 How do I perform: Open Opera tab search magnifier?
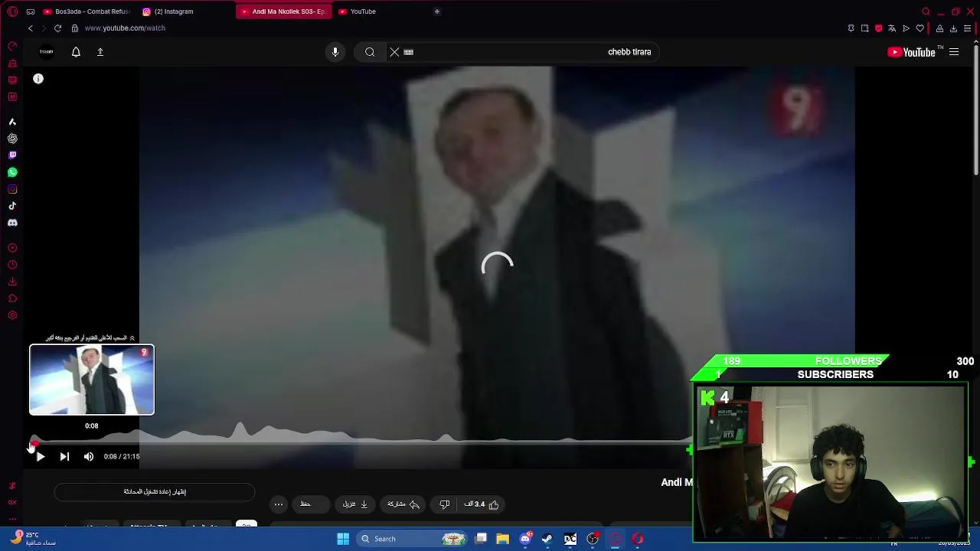click(926, 11)
